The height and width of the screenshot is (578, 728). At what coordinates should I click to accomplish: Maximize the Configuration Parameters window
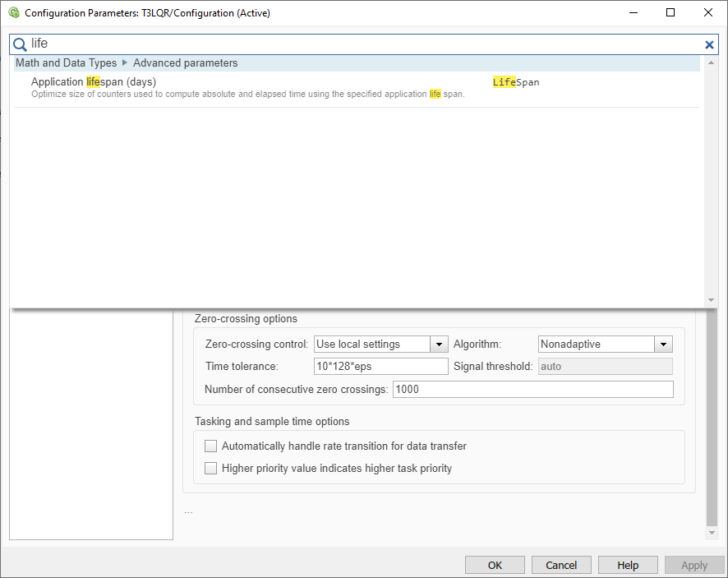[670, 12]
